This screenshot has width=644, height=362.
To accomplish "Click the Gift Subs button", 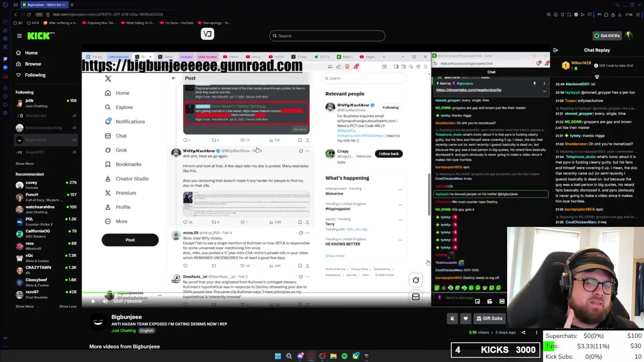I will click(x=489, y=318).
